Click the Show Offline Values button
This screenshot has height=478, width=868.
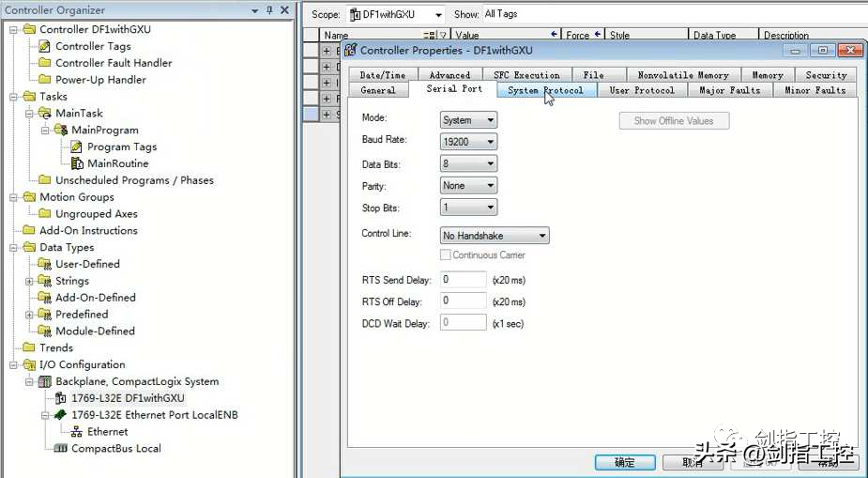click(x=674, y=121)
